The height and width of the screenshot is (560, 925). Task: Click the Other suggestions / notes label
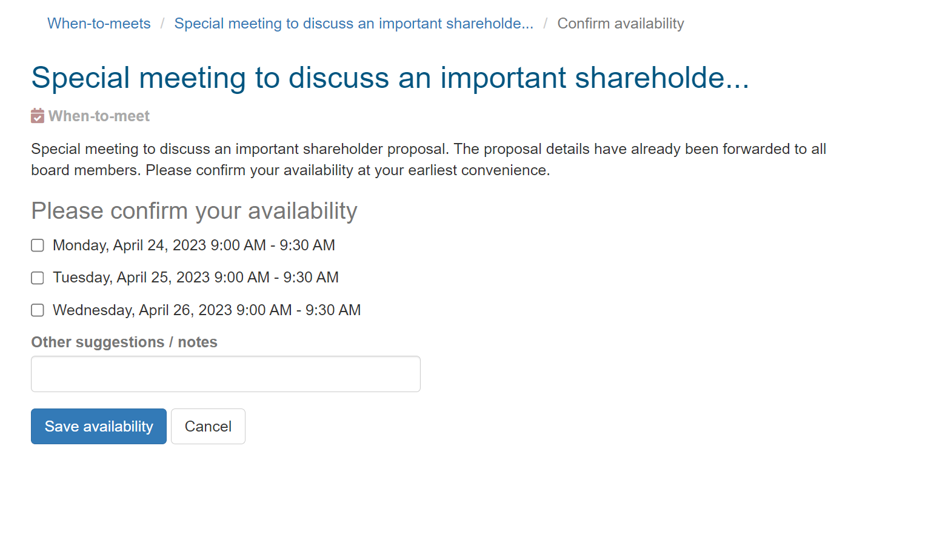click(x=124, y=342)
